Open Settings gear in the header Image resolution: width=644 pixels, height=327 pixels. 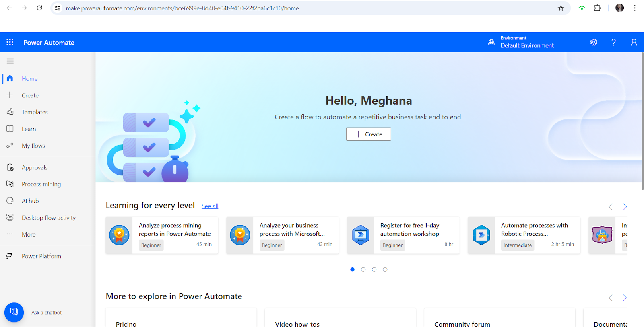click(x=594, y=42)
